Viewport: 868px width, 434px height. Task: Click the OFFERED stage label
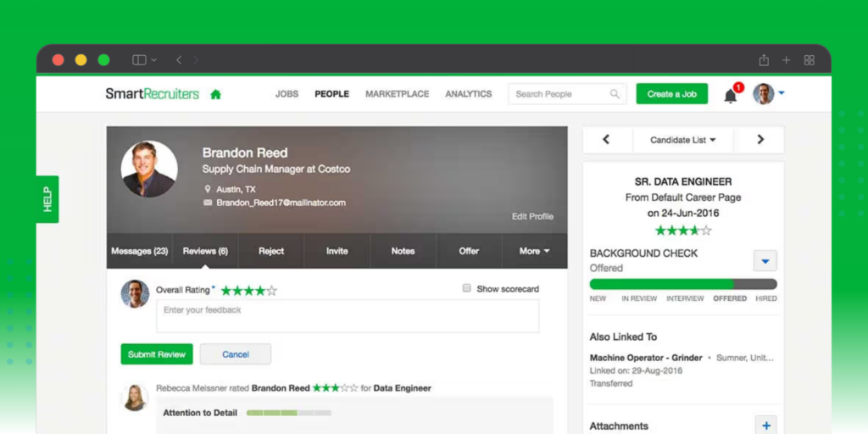point(730,298)
